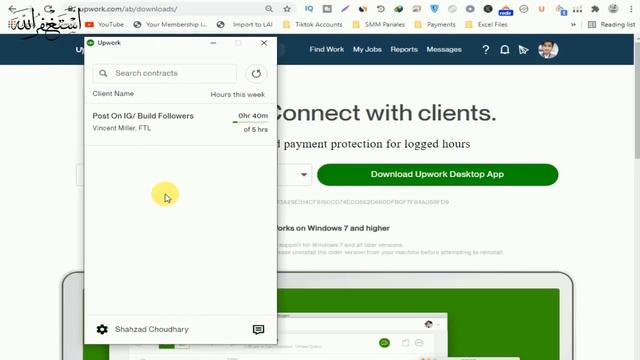
Task: Click the search magnifier in Search contracts field
Action: point(103,73)
